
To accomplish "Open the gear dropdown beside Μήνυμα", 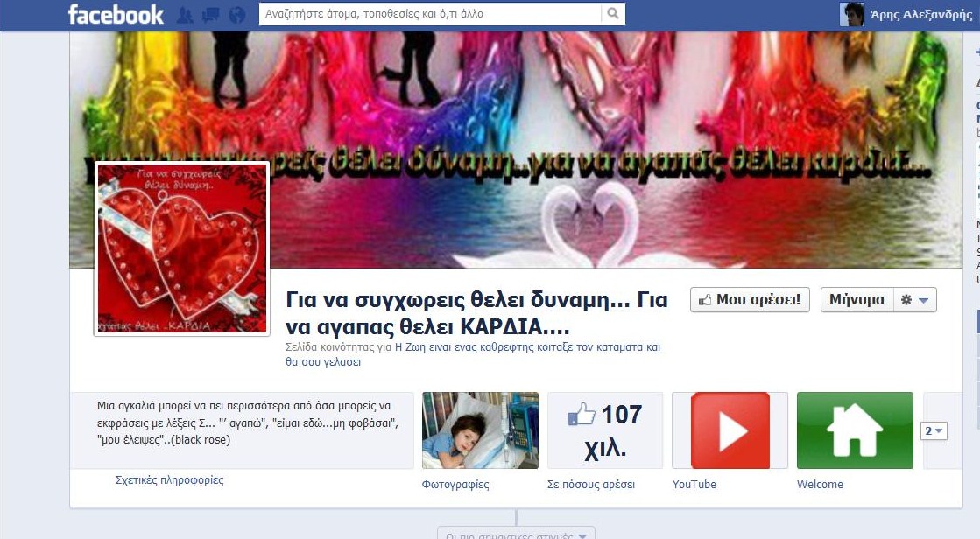I will [915, 299].
